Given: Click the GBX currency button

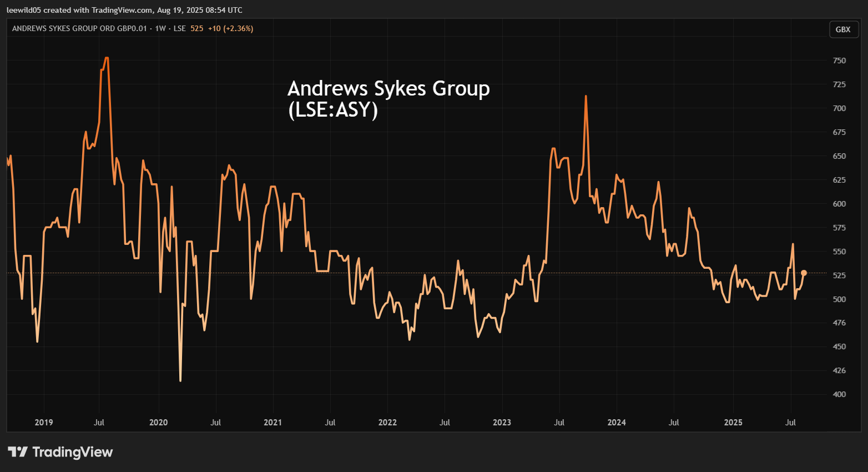Looking at the screenshot, I should [x=843, y=29].
